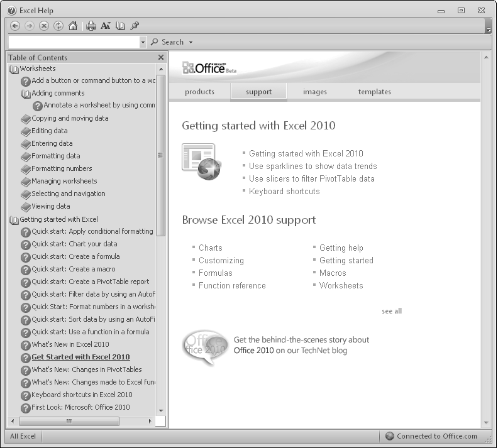Expand the Editing data book
The image size is (498, 448).
pyautogui.click(x=26, y=131)
